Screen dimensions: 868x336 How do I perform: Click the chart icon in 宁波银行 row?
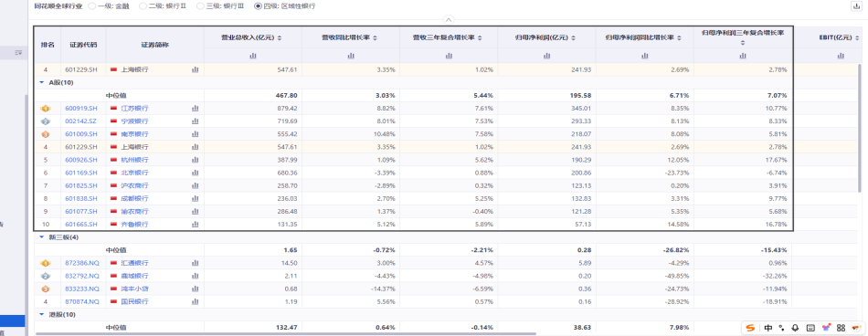(195, 121)
